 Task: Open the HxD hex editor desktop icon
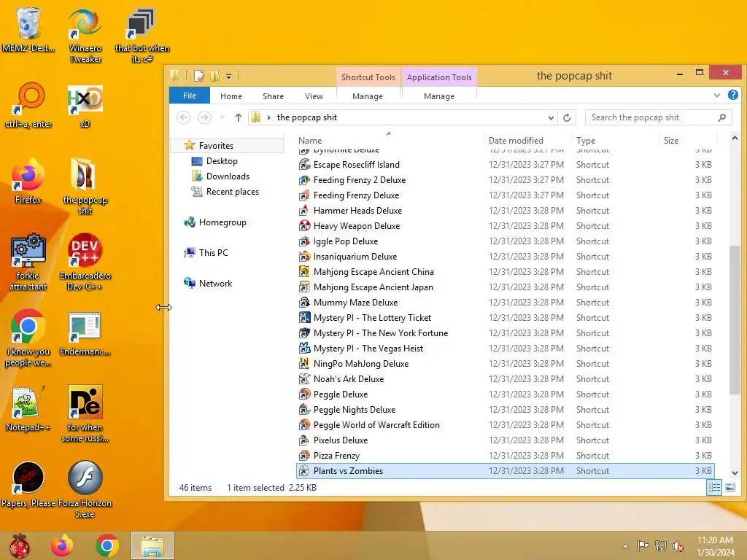[x=85, y=105]
